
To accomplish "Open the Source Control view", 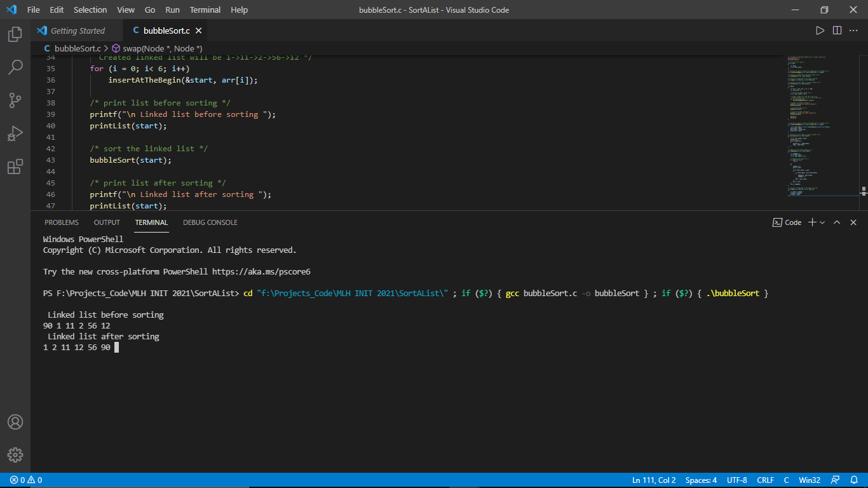I will (x=15, y=100).
